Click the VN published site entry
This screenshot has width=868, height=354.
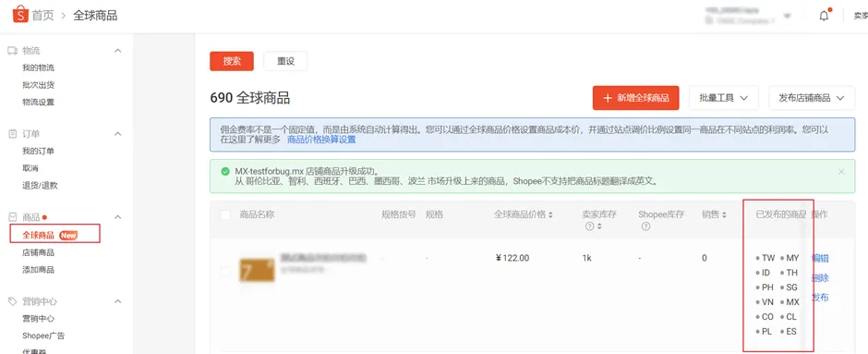point(765,302)
